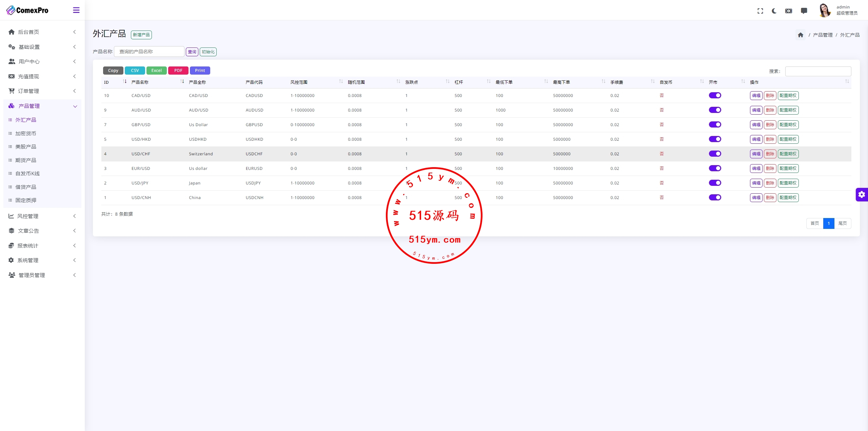Viewport: 868px width, 431px height.
Task: Click the admin avatar picture
Action: (x=825, y=10)
